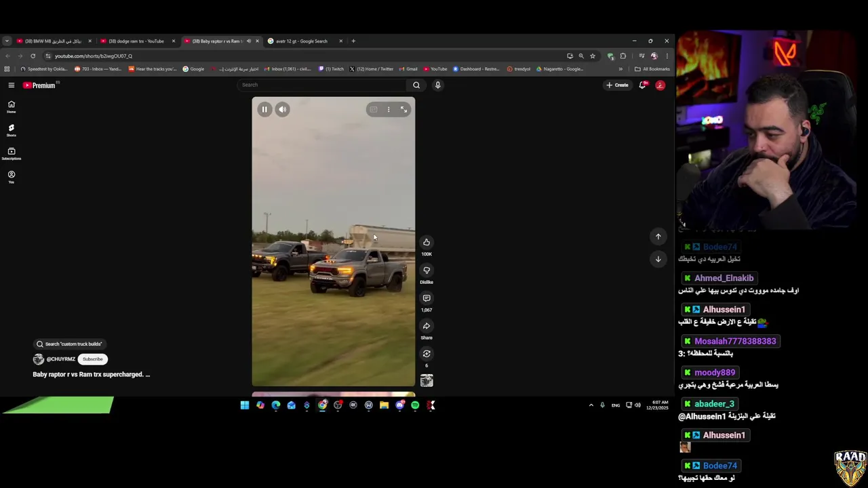Screen dimensions: 868x488
Task: Switch to the BMW M8 browser tab
Action: [x=54, y=41]
